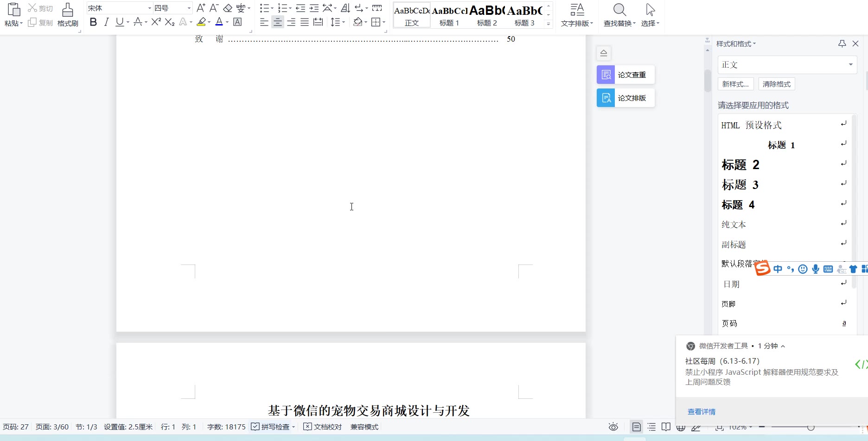The width and height of the screenshot is (868, 441).
Task: Pin the Styles and Formatting pane
Action: (x=842, y=44)
